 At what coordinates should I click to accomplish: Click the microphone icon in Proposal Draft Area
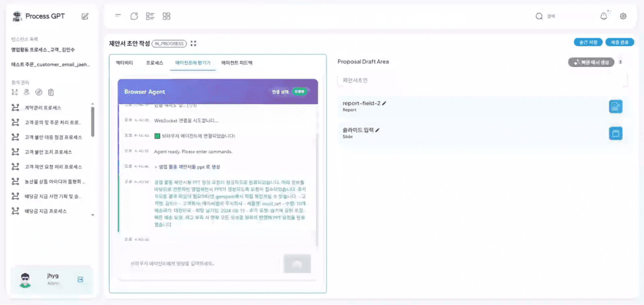pos(621,62)
